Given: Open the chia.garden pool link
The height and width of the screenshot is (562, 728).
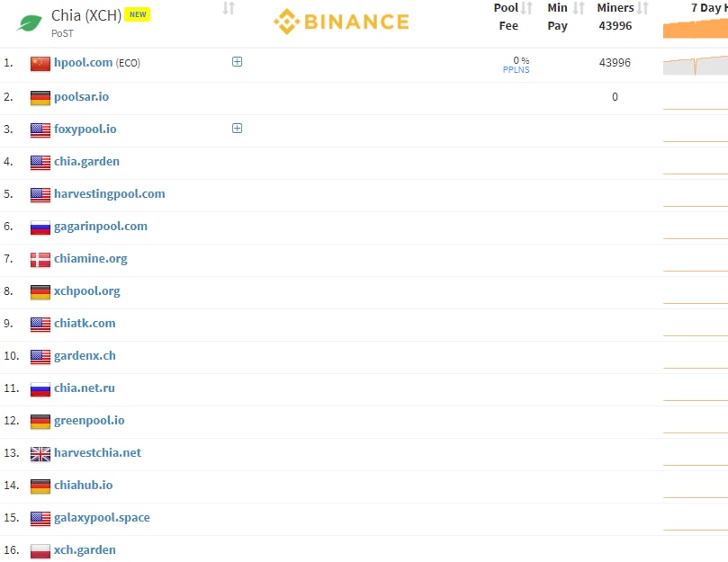Looking at the screenshot, I should [x=86, y=162].
